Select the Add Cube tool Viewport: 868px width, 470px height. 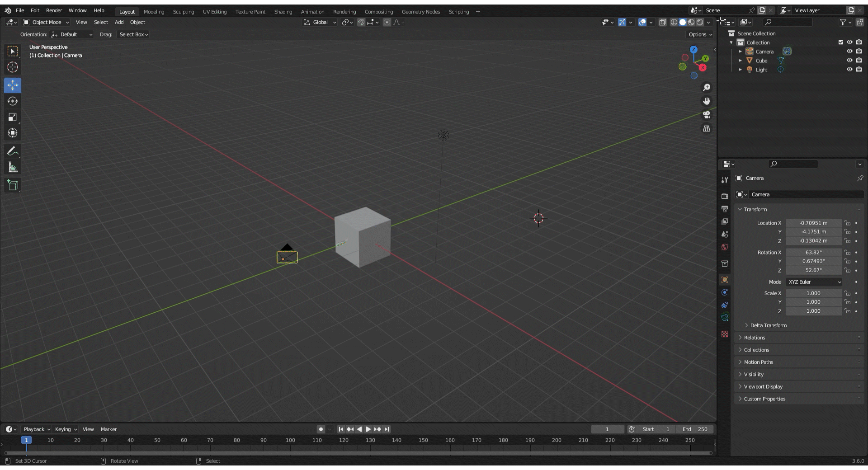coord(13,185)
